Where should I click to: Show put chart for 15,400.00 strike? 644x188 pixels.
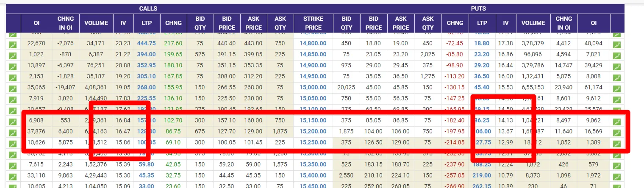617,177
